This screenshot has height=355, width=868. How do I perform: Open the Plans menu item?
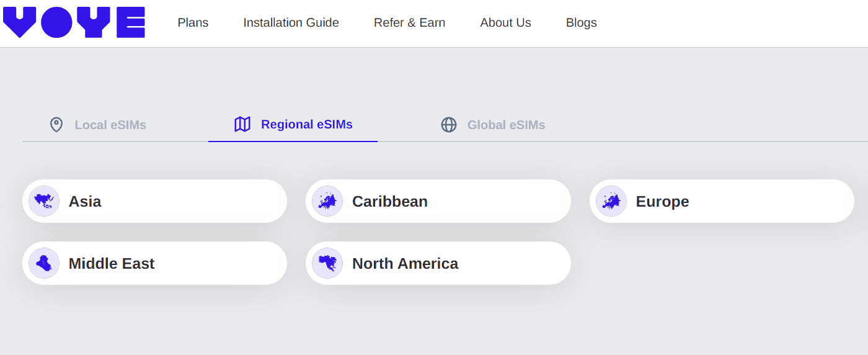tap(193, 23)
